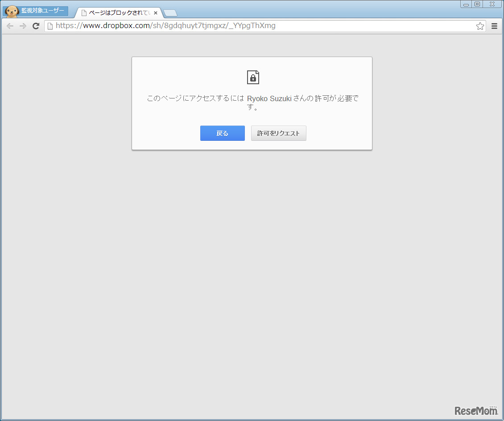Select the ページはブロックされて tab
The width and height of the screenshot is (504, 421).
tap(114, 13)
